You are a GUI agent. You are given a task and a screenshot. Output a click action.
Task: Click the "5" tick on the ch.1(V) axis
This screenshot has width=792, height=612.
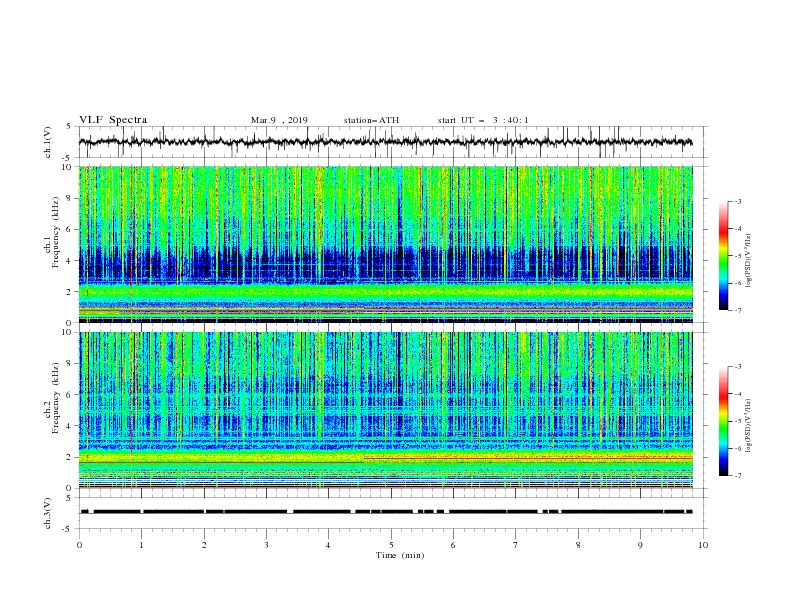[71, 127]
